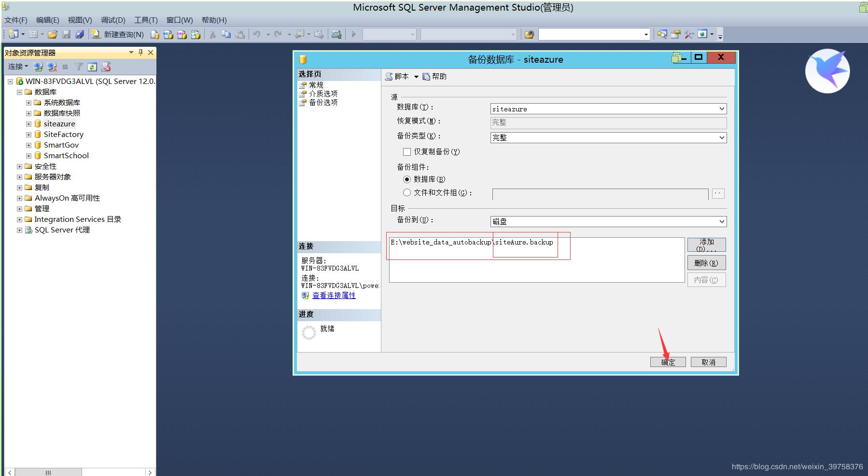Click the New Query (新建查询) toolbar button
The height and width of the screenshot is (476, 868).
[x=118, y=34]
